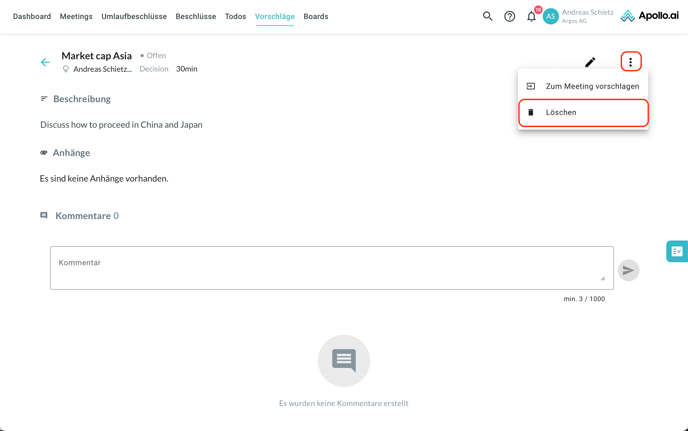Switch to the Dashboard tab
The image size is (688, 431).
[32, 16]
